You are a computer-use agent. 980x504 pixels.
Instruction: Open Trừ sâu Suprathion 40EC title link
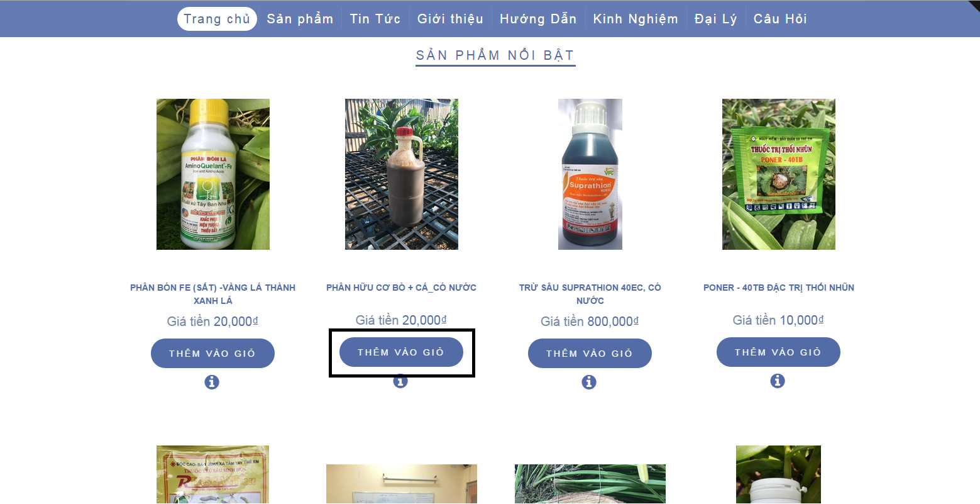click(x=590, y=294)
